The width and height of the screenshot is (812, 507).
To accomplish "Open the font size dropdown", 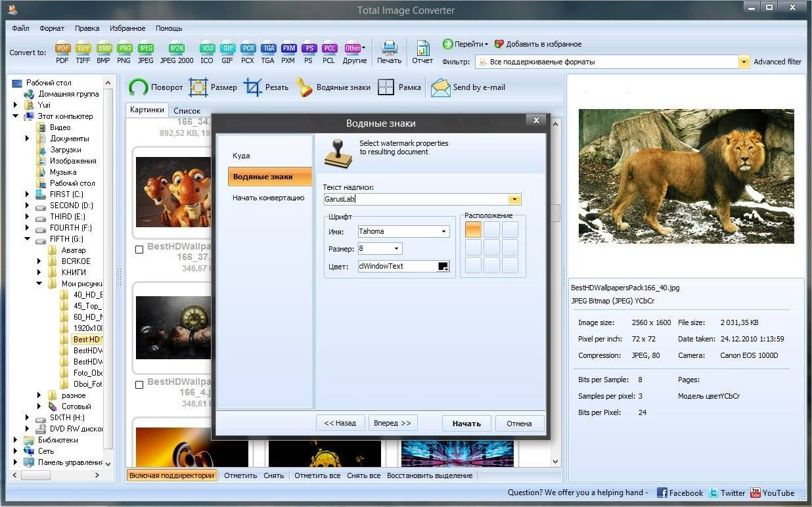I will click(x=397, y=249).
